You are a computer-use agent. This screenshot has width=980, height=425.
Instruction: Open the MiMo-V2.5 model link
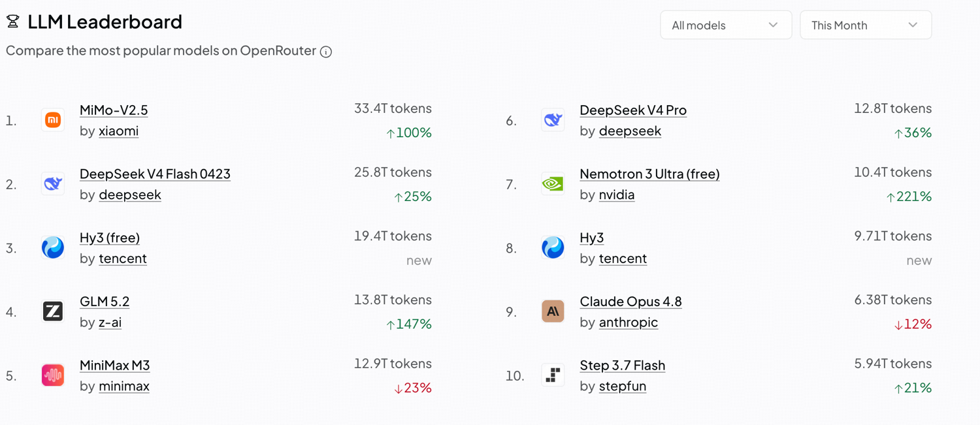click(114, 110)
